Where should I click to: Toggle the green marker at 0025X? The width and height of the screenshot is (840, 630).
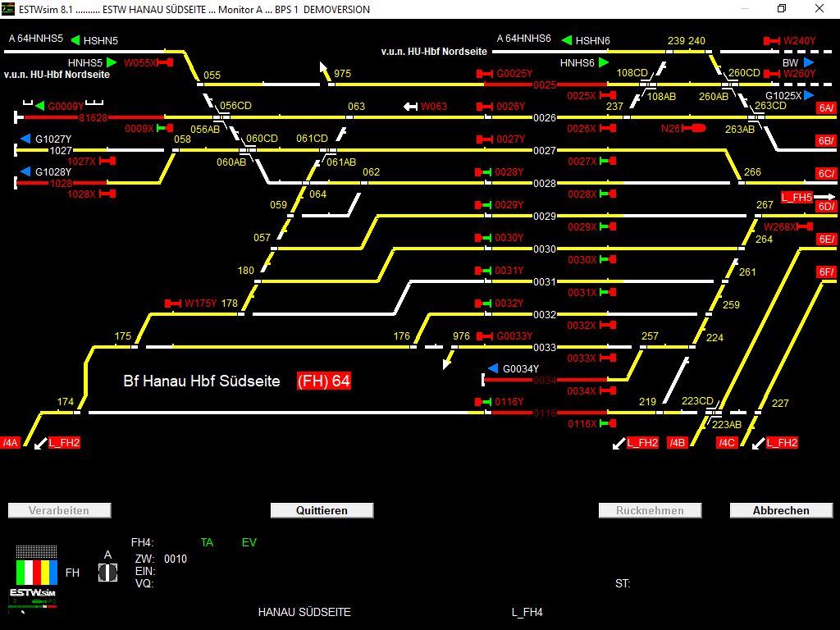point(609,96)
